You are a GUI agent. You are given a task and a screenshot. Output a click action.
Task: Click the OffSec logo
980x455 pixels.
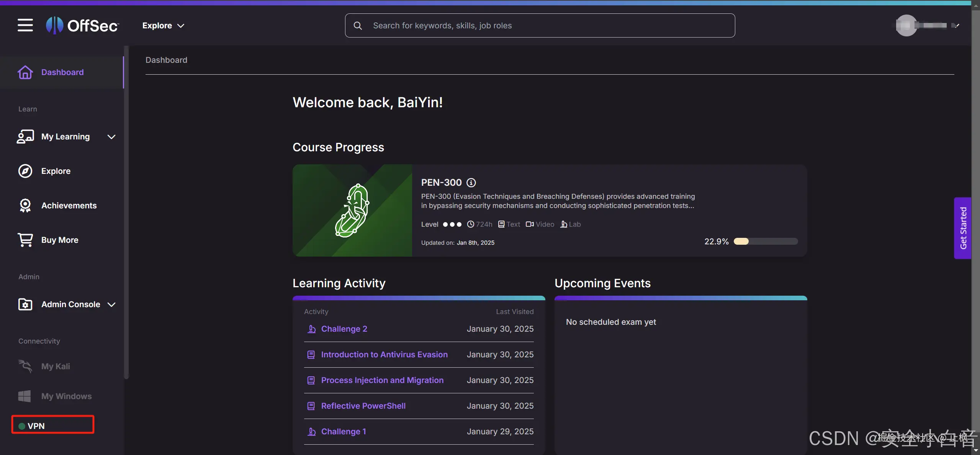pos(82,26)
